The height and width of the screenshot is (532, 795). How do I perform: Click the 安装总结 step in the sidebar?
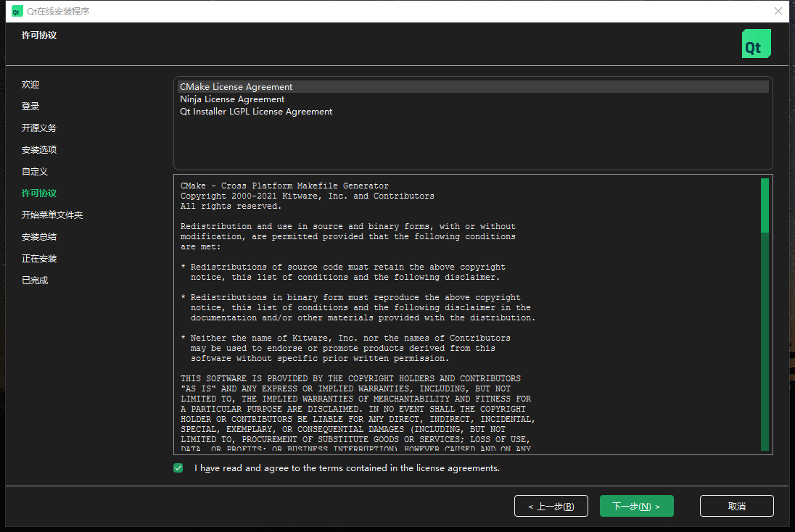point(39,237)
